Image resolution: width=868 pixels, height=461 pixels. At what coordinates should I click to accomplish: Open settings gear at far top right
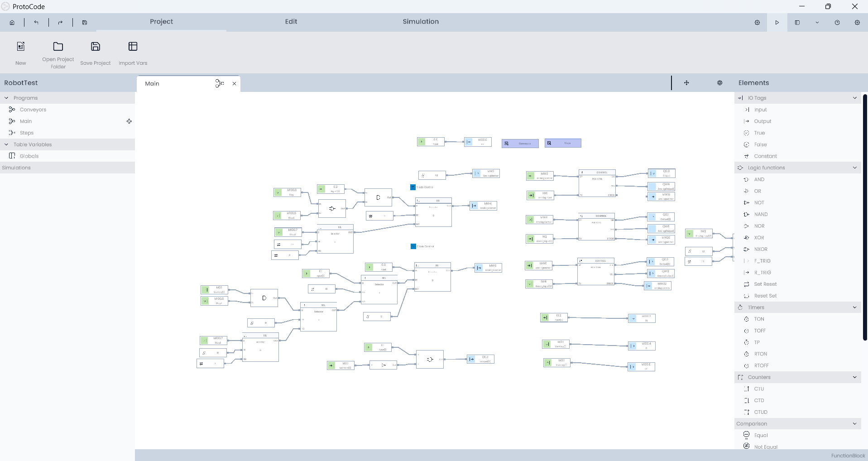857,22
